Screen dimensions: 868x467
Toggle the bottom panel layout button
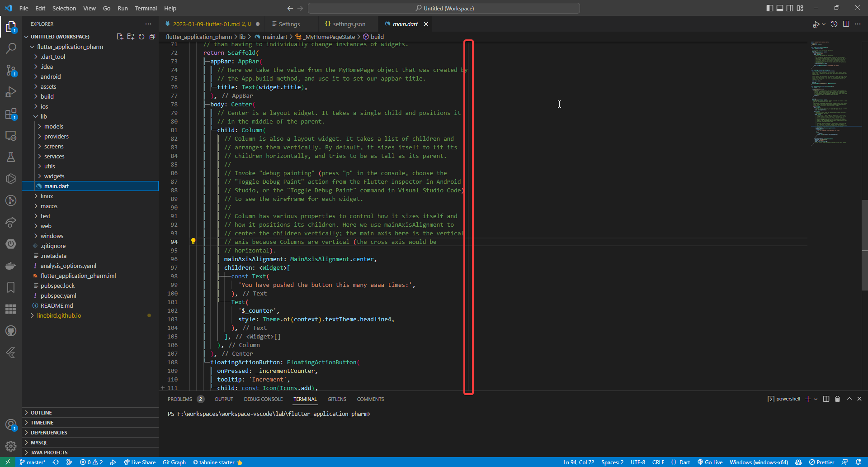coord(780,8)
